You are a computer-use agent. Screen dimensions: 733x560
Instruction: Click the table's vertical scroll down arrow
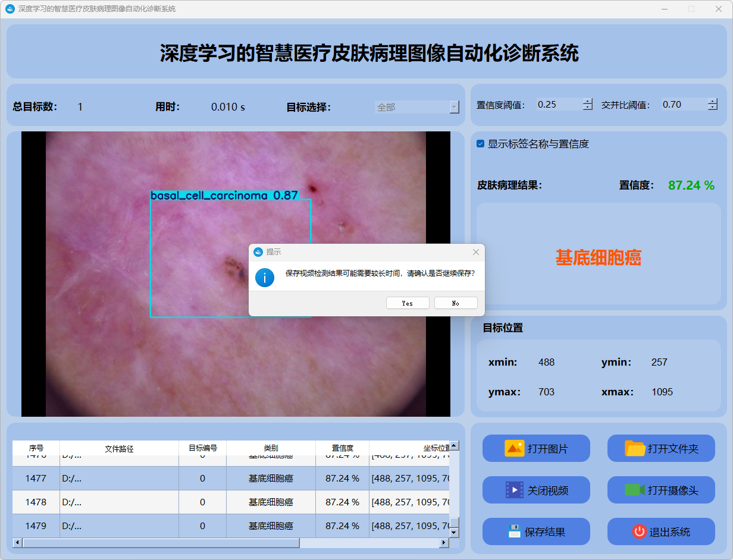(454, 533)
